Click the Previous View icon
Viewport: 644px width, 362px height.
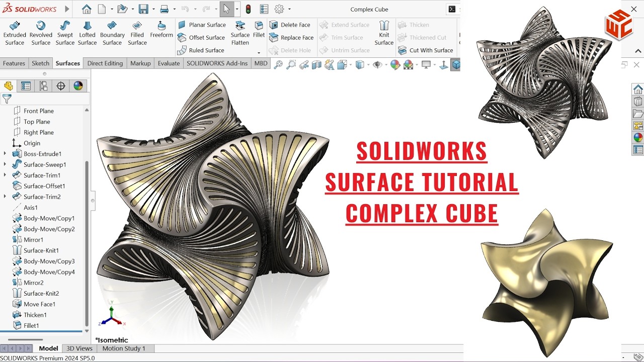(x=304, y=64)
